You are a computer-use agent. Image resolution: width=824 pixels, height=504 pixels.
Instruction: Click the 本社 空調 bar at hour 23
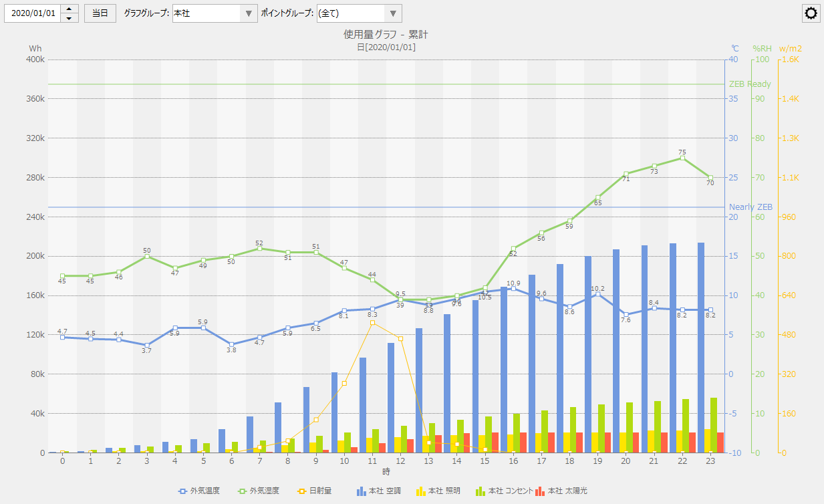pyautogui.click(x=701, y=348)
